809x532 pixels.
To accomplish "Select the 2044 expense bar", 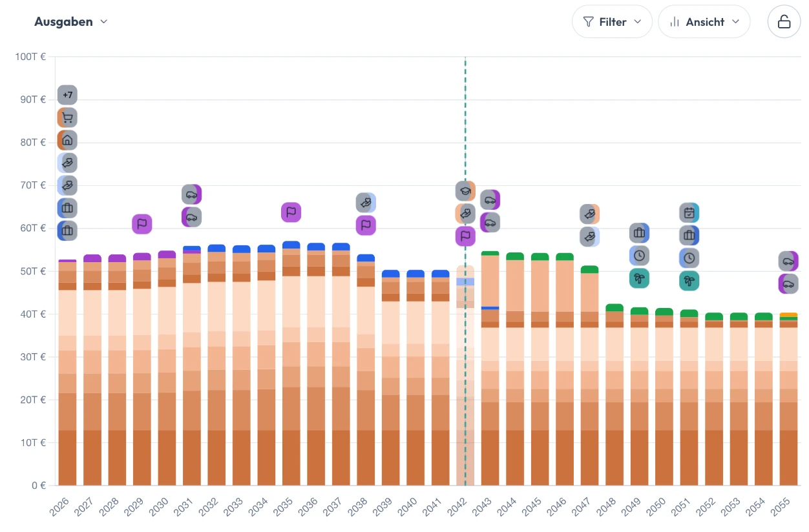I will pos(515,369).
